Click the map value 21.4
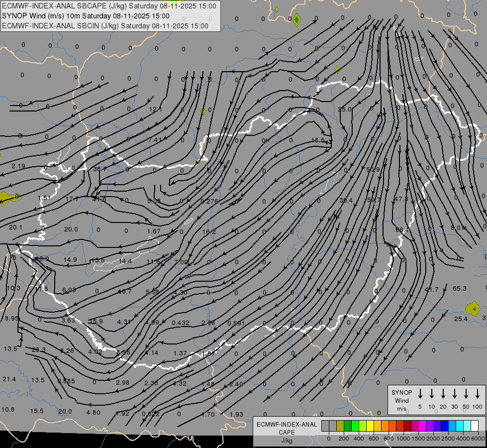 click(x=9, y=379)
